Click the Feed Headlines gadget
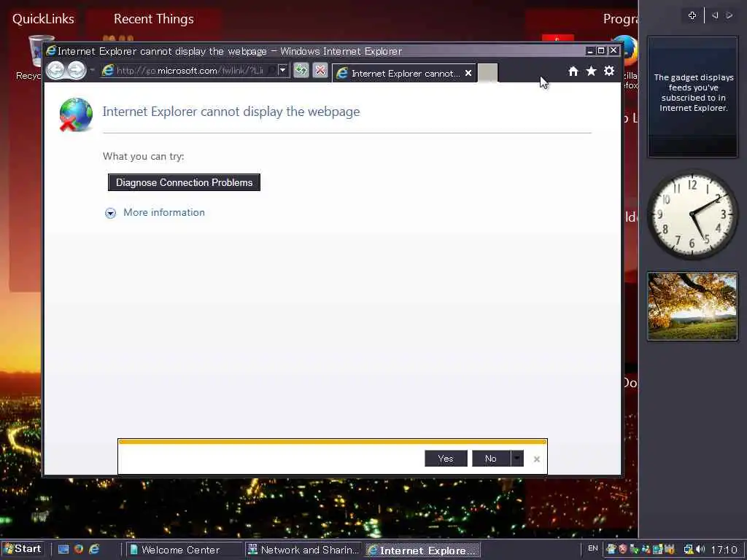 pyautogui.click(x=693, y=97)
